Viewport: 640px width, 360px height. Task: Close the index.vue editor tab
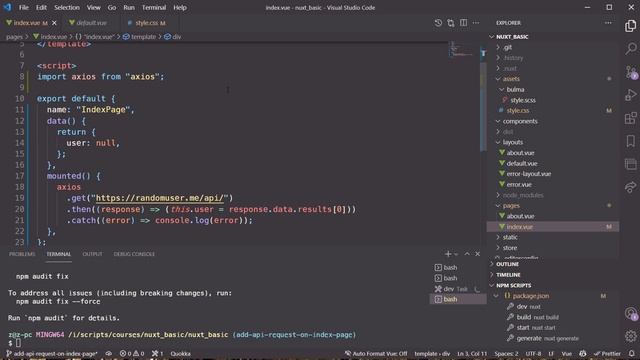click(x=54, y=23)
